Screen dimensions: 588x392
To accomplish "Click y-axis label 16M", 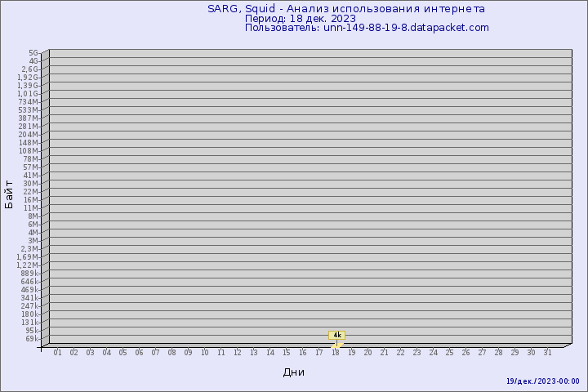I will click(x=31, y=200).
